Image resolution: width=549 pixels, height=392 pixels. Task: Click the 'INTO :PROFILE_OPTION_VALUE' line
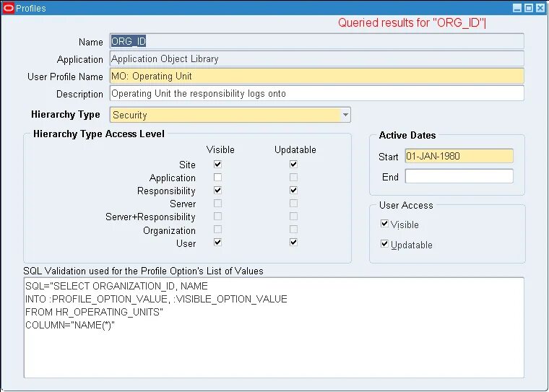(156, 299)
